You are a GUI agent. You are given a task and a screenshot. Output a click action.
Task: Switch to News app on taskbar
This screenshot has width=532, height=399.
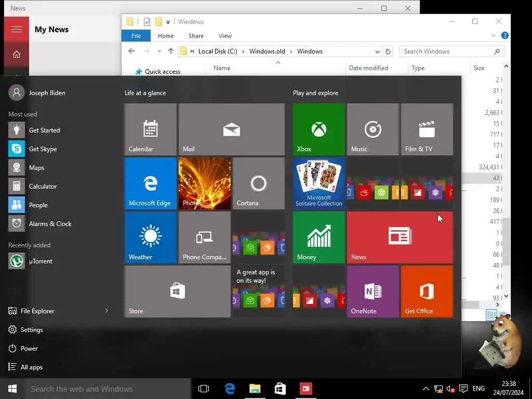[305, 389]
